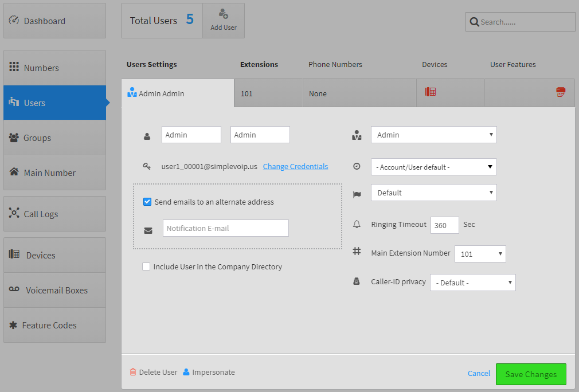Click the key credentials icon
This screenshot has width=579, height=392.
(147, 166)
